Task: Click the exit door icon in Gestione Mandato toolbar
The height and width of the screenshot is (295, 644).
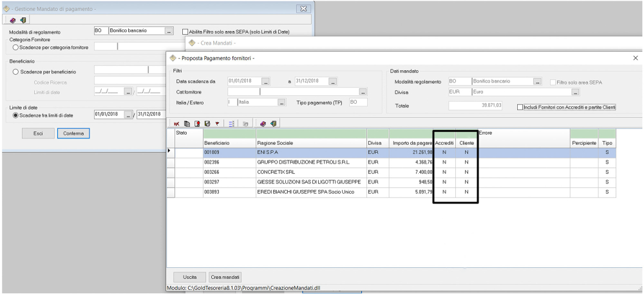Action: 23,20
